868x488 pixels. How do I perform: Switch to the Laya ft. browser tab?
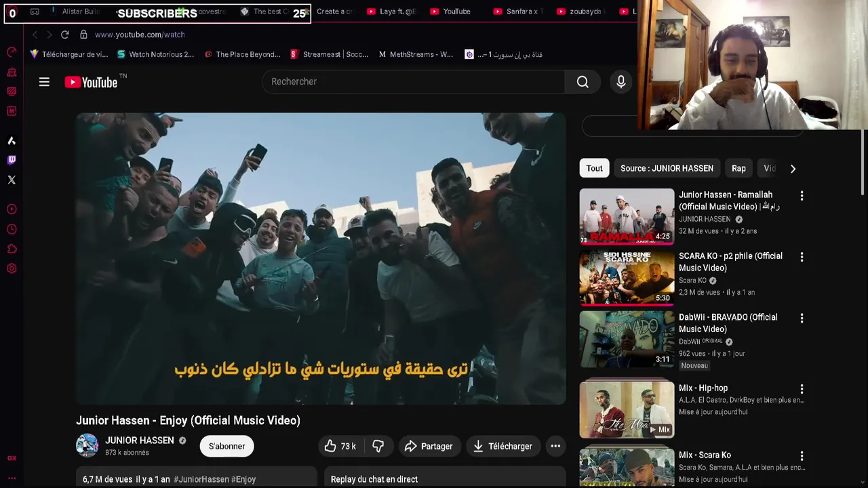tap(391, 12)
